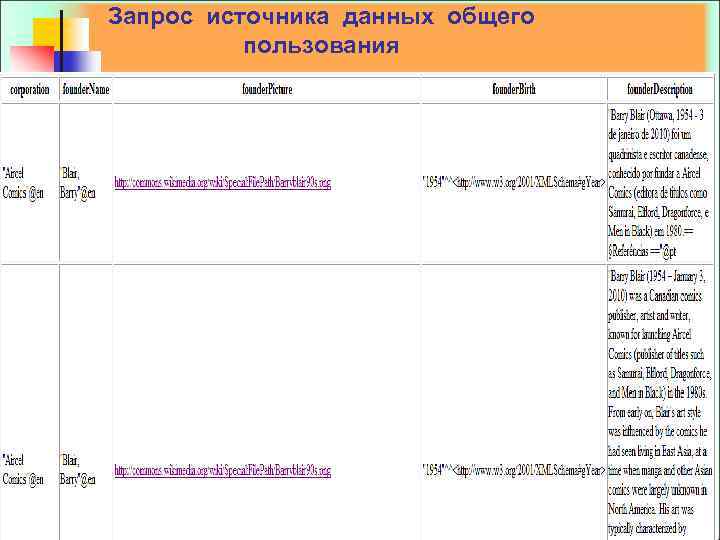Select the founderName column header
Image resolution: width=720 pixels, height=540 pixels.
(x=86, y=89)
